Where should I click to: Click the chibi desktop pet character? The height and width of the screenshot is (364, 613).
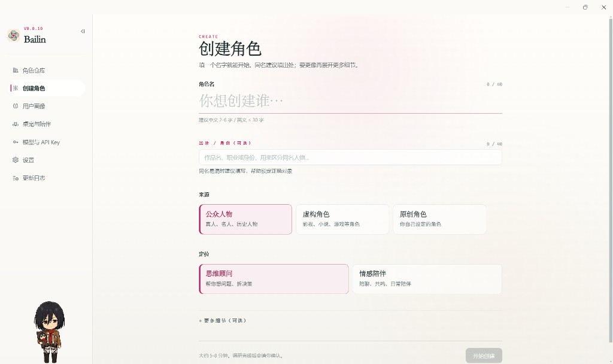click(49, 332)
